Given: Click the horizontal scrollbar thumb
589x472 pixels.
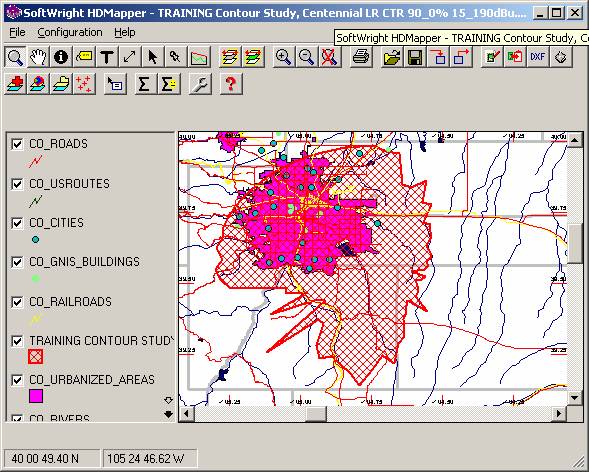Looking at the screenshot, I should pyautogui.click(x=316, y=414).
